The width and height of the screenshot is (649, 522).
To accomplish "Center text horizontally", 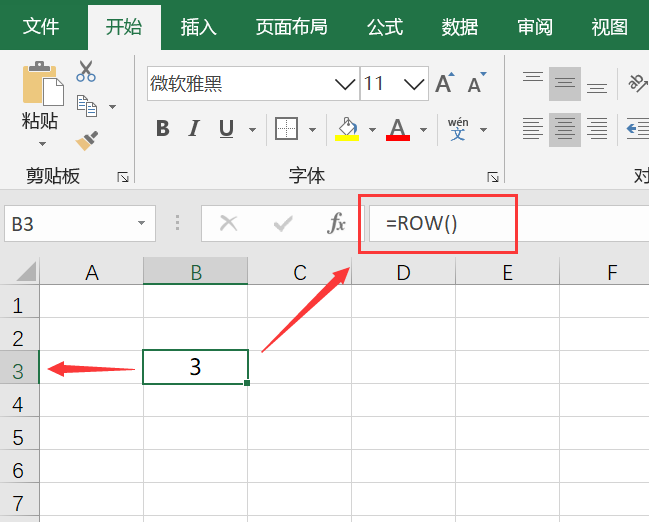I will click(x=565, y=129).
